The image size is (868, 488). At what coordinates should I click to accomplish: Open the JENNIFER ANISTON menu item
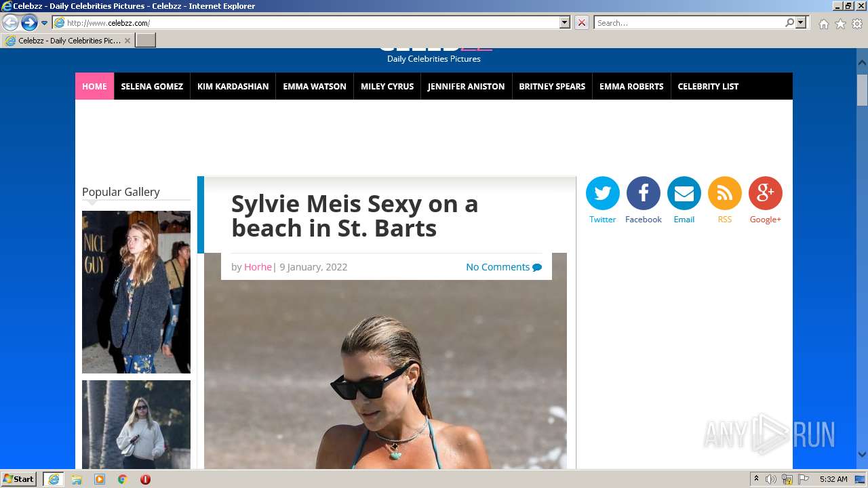point(466,86)
